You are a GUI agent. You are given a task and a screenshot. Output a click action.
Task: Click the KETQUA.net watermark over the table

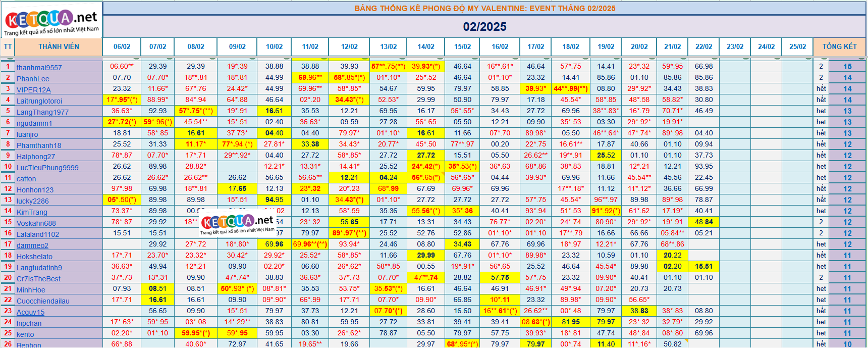[237, 223]
